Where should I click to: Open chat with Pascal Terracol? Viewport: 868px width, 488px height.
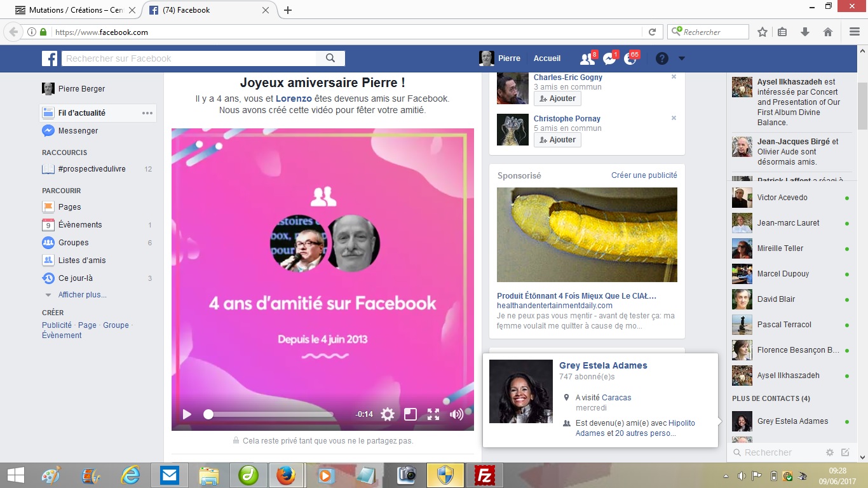click(x=791, y=325)
